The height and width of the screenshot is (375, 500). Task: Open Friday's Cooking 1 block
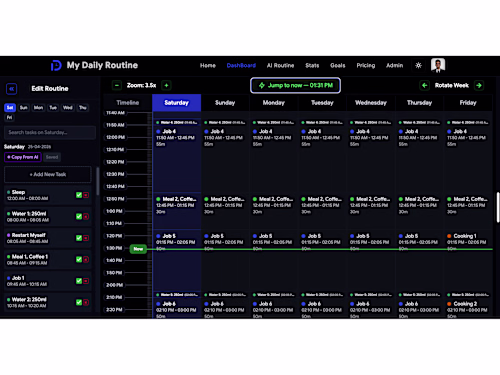point(468,261)
